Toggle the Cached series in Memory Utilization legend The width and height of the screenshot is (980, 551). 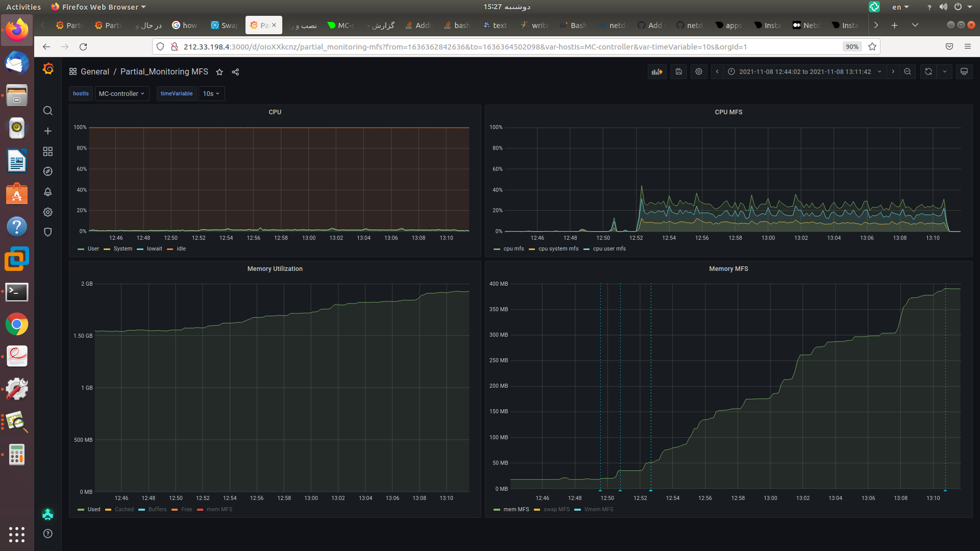coord(124,510)
